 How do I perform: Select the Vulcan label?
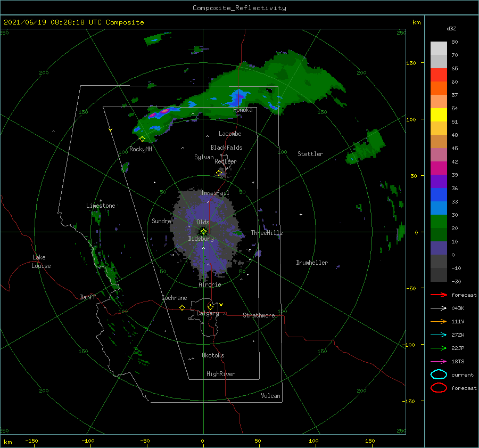271,396
